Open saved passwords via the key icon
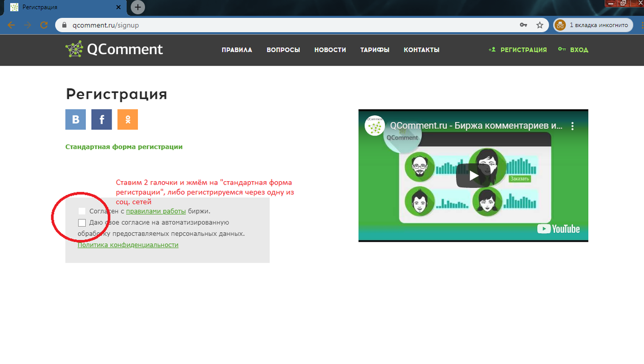This screenshot has height=364, width=644. [x=523, y=25]
